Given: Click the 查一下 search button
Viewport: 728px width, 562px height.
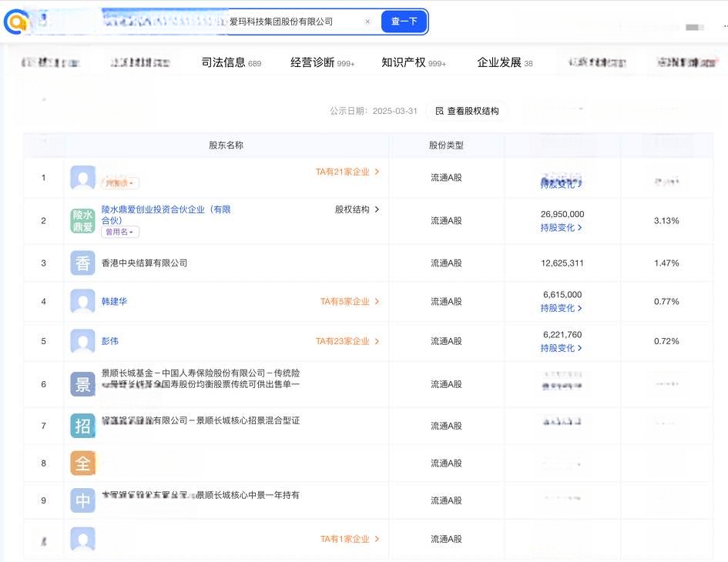Looking at the screenshot, I should click(404, 22).
